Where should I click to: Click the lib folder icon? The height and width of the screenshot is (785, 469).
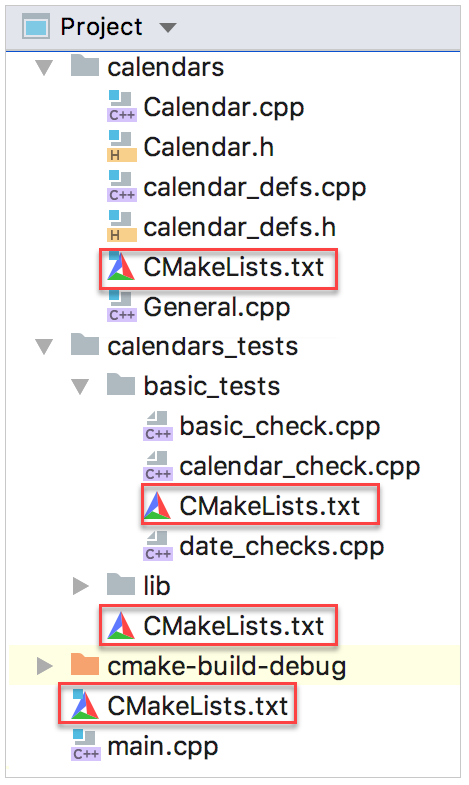pos(121,585)
